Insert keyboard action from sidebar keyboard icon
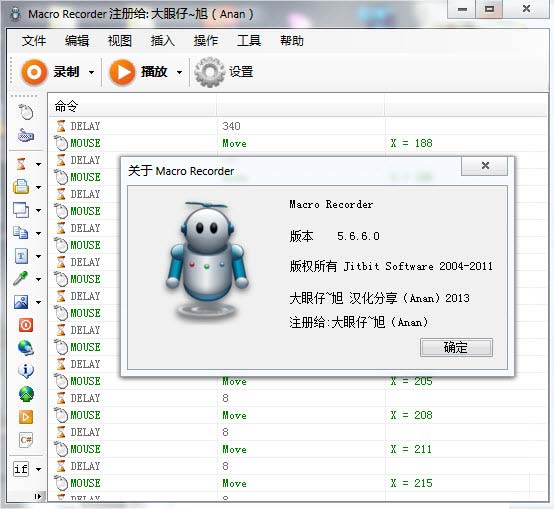The height and width of the screenshot is (509, 554). pyautogui.click(x=25, y=135)
